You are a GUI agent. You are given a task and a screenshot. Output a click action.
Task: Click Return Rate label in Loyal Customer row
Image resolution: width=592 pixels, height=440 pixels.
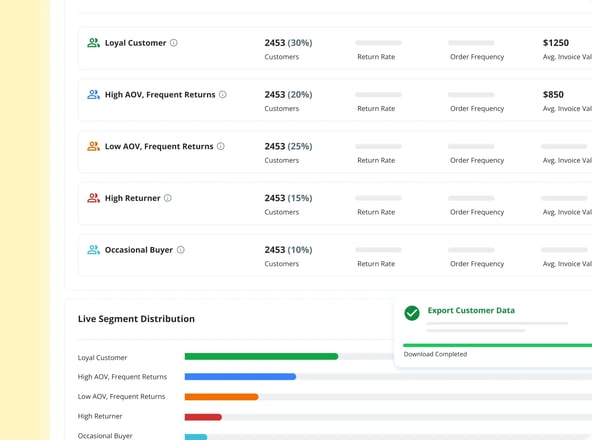(x=376, y=57)
